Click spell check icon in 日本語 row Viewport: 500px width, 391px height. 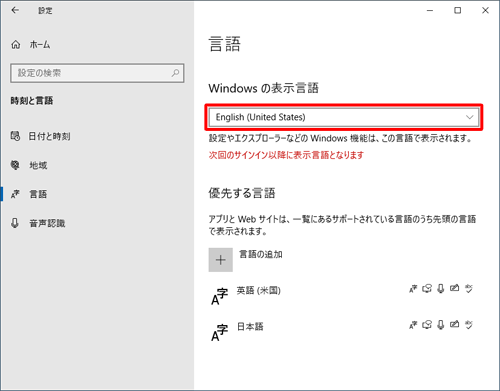tap(469, 325)
